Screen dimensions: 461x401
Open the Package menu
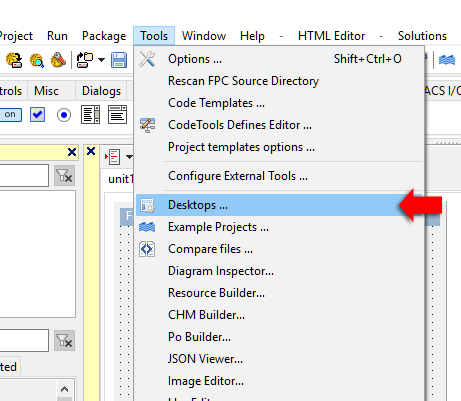[104, 36]
